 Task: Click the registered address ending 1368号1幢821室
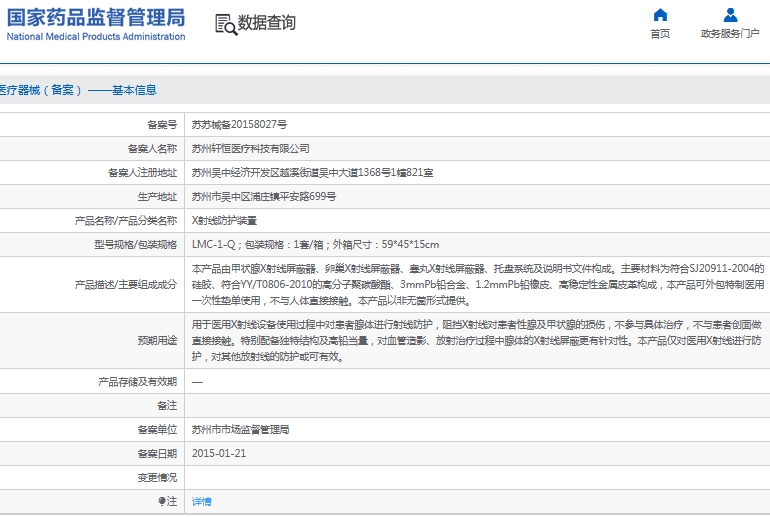[x=312, y=173]
